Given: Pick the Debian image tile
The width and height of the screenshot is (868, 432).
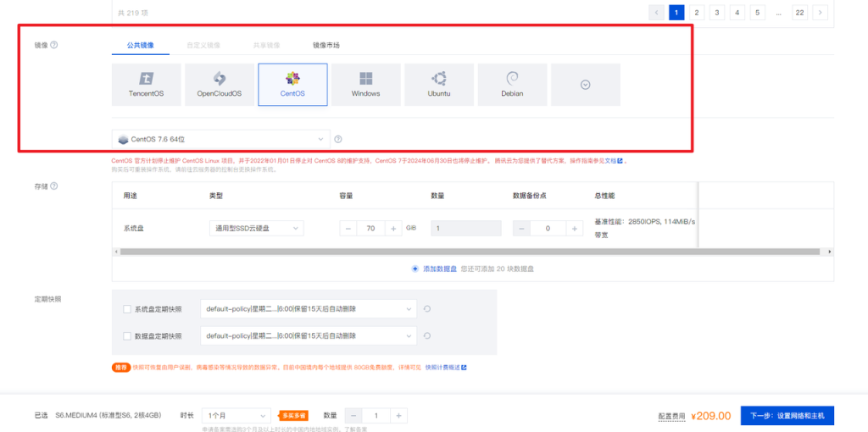Looking at the screenshot, I should 512,85.
